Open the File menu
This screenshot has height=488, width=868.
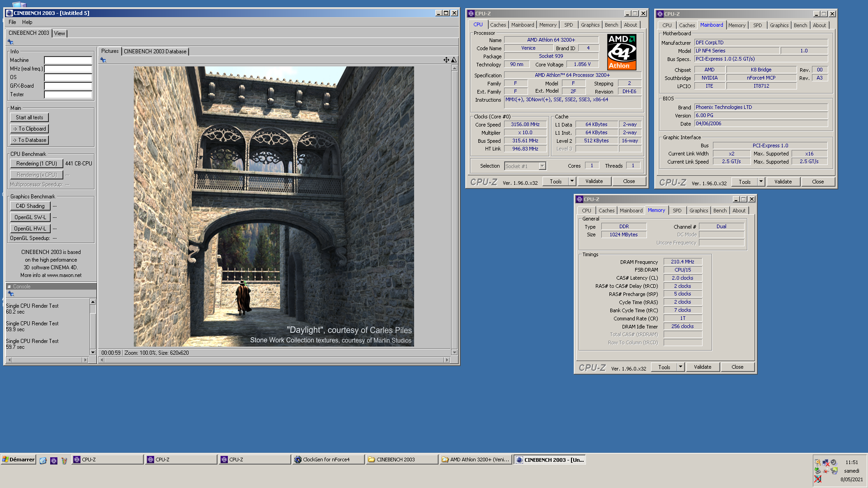pyautogui.click(x=12, y=22)
